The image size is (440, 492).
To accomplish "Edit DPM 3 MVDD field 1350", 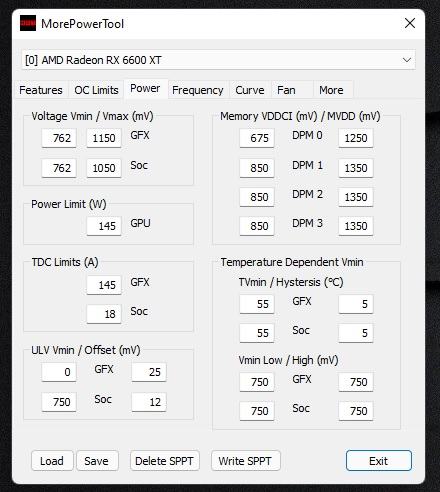I will (356, 226).
